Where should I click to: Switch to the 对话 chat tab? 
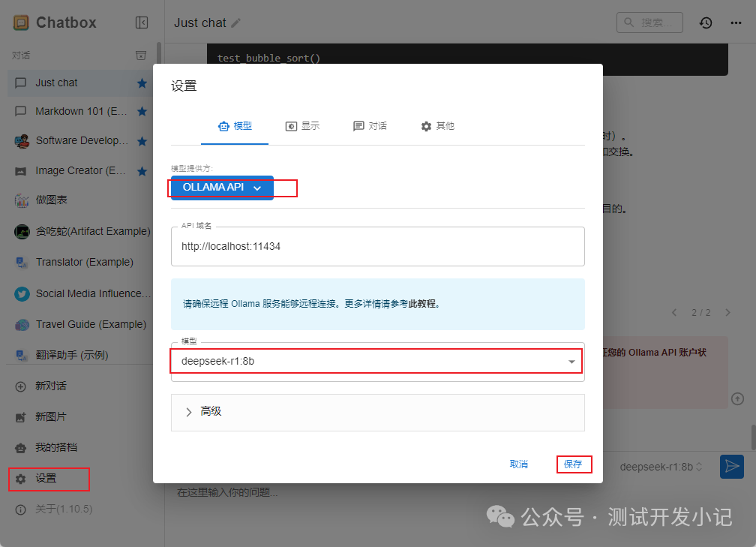pyautogui.click(x=370, y=126)
